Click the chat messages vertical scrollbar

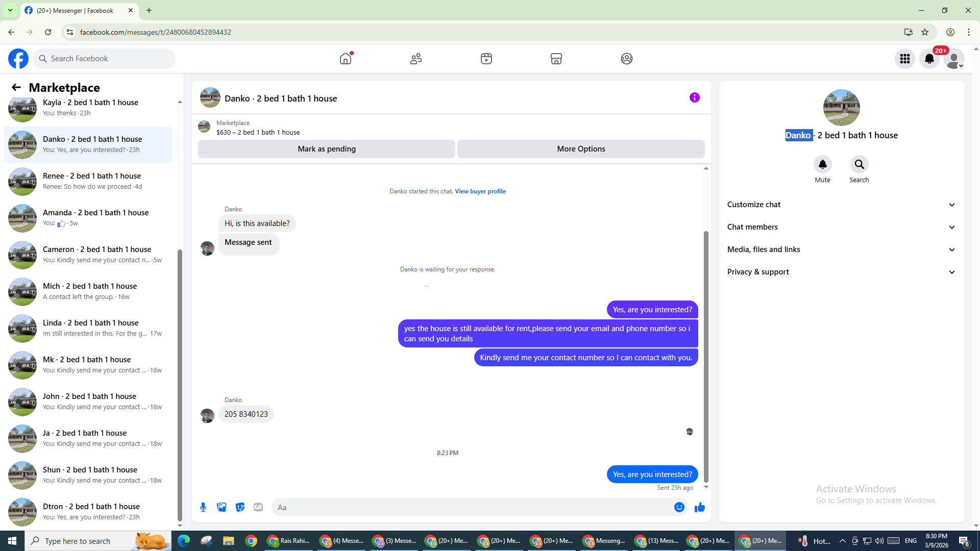(x=706, y=357)
